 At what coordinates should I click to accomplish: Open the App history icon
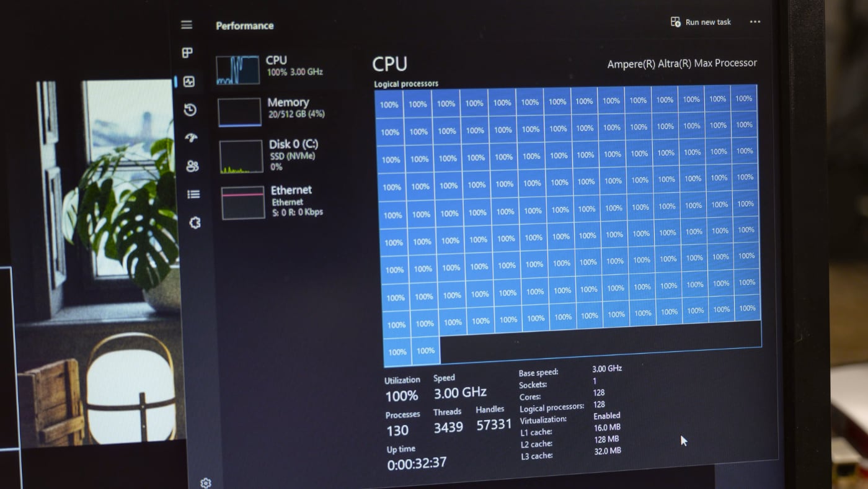[x=190, y=110]
